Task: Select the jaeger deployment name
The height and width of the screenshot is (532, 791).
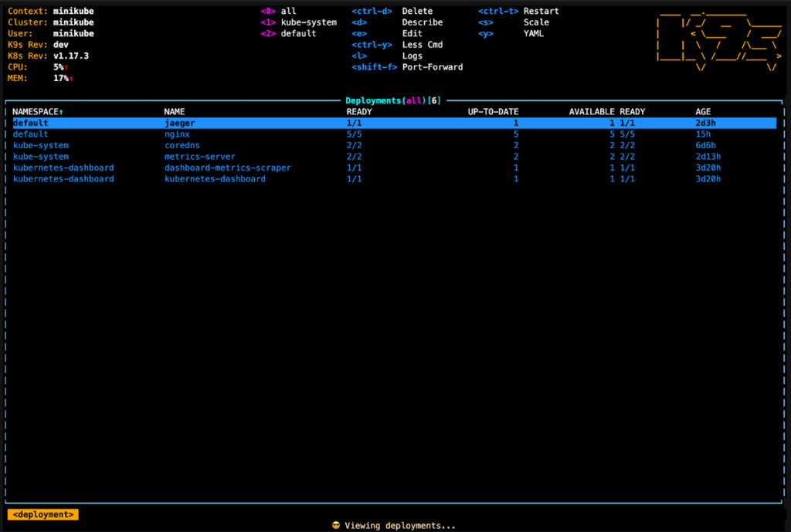Action: 179,123
